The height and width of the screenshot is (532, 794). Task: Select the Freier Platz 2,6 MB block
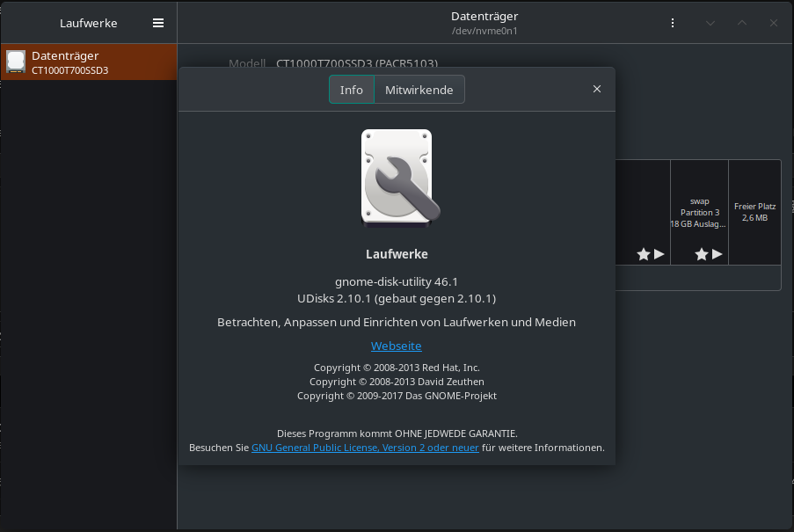(754, 212)
